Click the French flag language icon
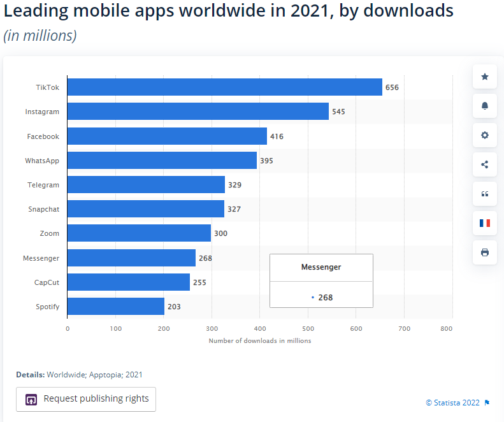The image size is (504, 422). pyautogui.click(x=485, y=223)
